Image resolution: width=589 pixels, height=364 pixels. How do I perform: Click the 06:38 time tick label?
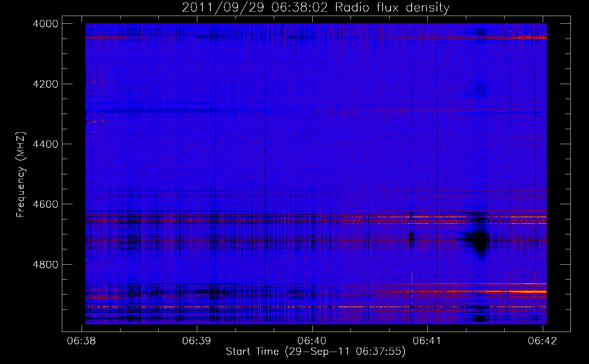click(82, 341)
